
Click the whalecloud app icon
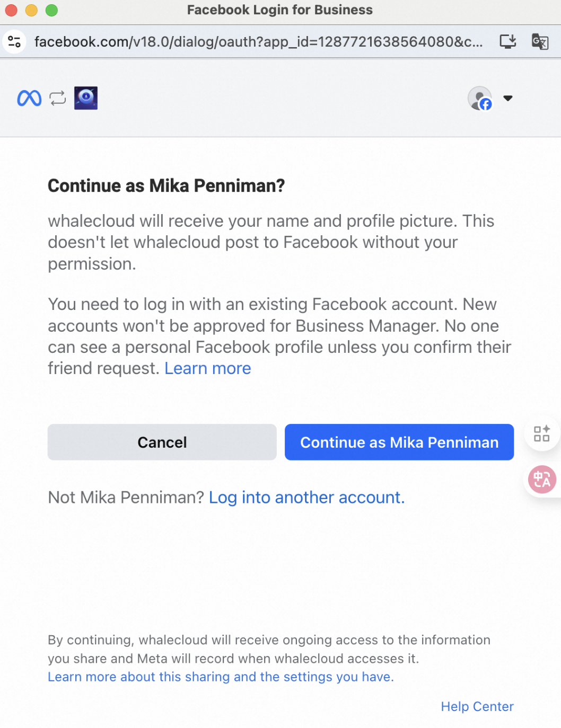coord(86,98)
